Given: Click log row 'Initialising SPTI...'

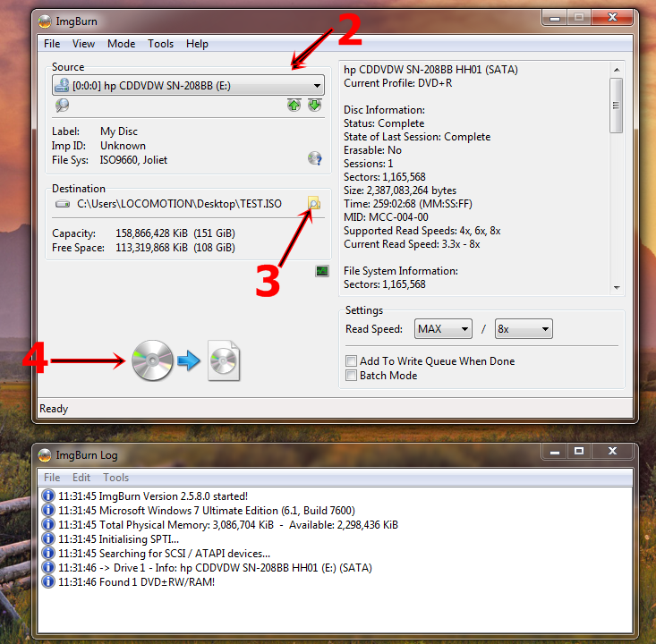Looking at the screenshot, I should click(118, 539).
